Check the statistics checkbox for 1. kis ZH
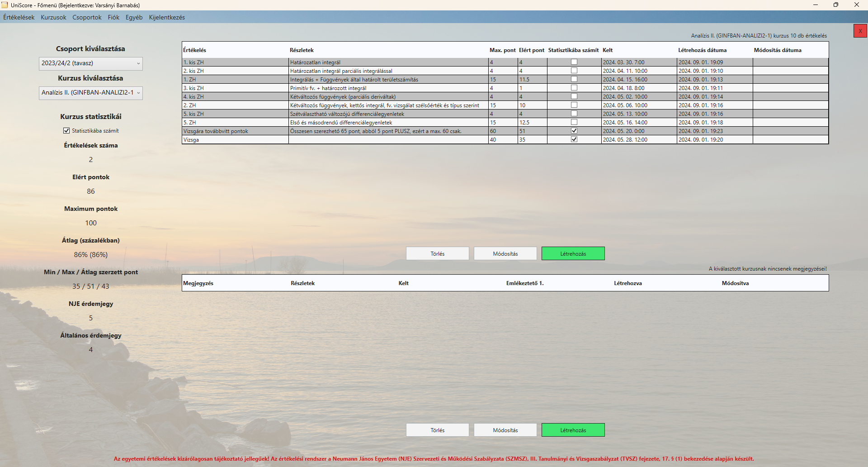868x467 pixels. [x=574, y=62]
